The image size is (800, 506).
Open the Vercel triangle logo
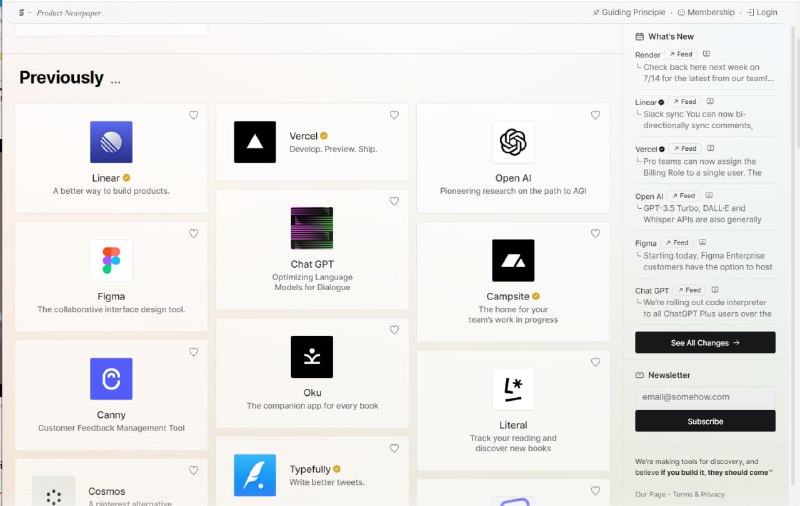255,142
